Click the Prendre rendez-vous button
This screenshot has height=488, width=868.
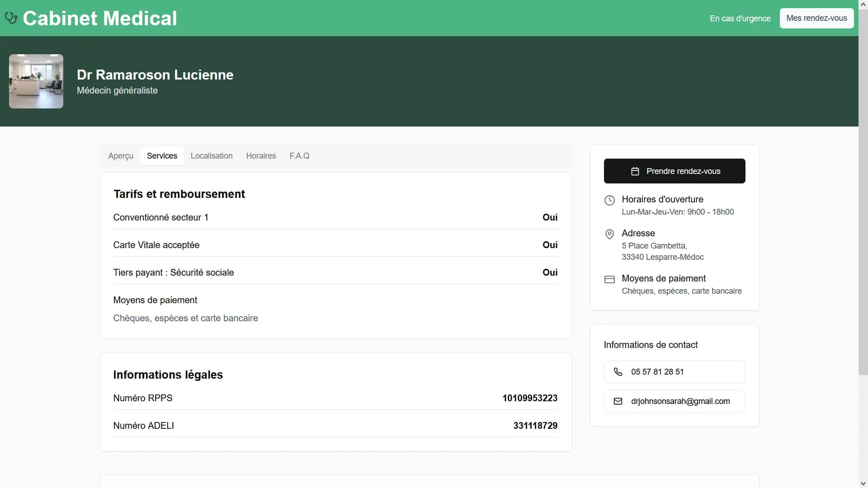coord(675,171)
